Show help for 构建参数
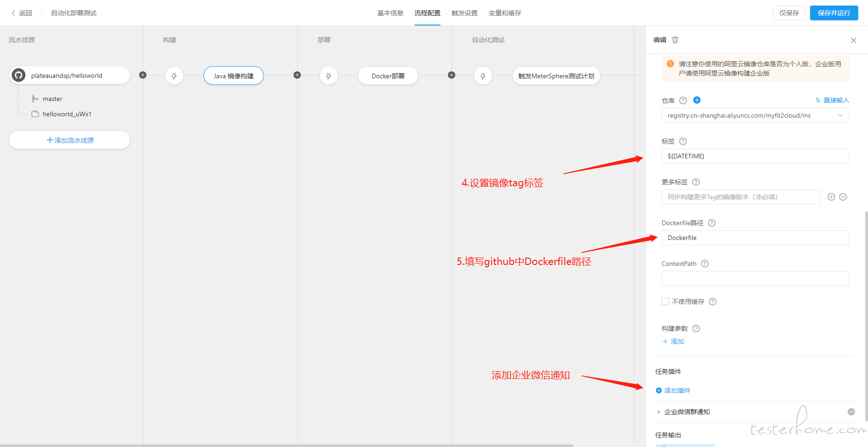This screenshot has height=447, width=868. click(x=696, y=328)
